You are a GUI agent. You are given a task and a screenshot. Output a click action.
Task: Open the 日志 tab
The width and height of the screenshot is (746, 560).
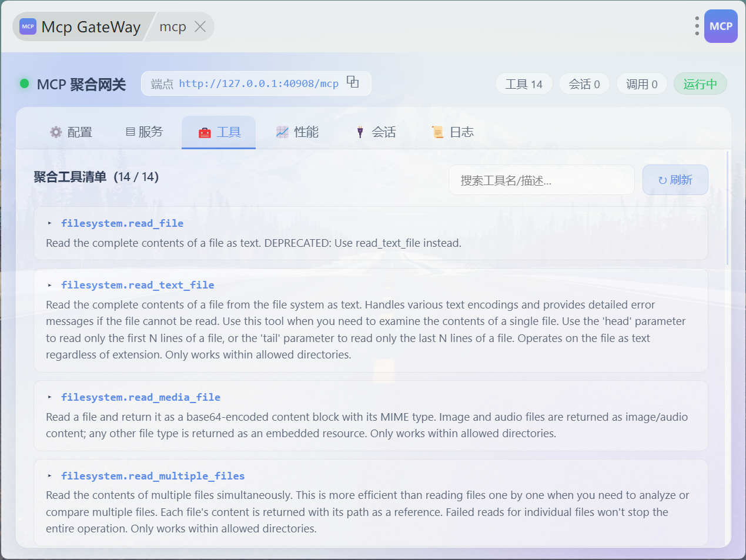point(453,132)
